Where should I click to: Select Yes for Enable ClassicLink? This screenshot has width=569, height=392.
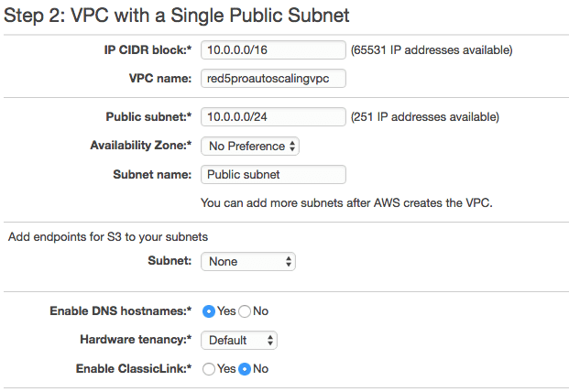click(x=209, y=369)
